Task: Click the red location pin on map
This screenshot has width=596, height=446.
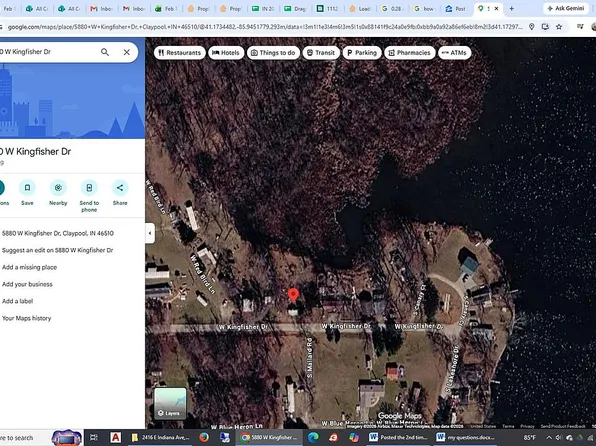Action: click(293, 295)
